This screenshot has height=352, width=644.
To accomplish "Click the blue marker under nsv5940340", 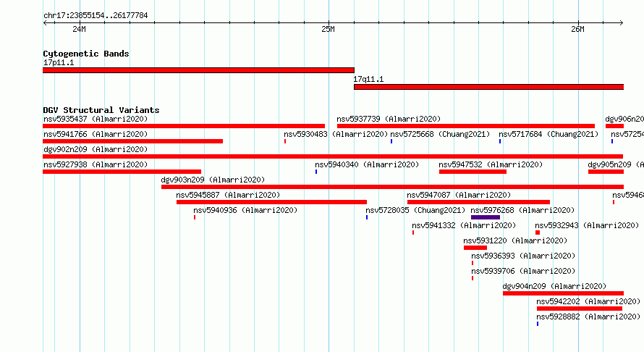I will click(316, 172).
